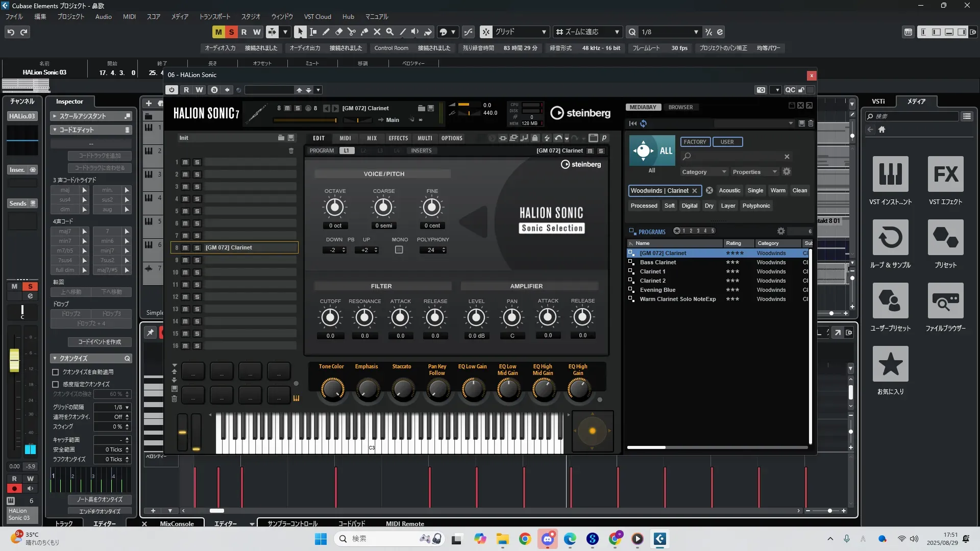Open the Category filter dropdown in MediaBay
Image resolution: width=980 pixels, height=551 pixels.
click(x=704, y=172)
